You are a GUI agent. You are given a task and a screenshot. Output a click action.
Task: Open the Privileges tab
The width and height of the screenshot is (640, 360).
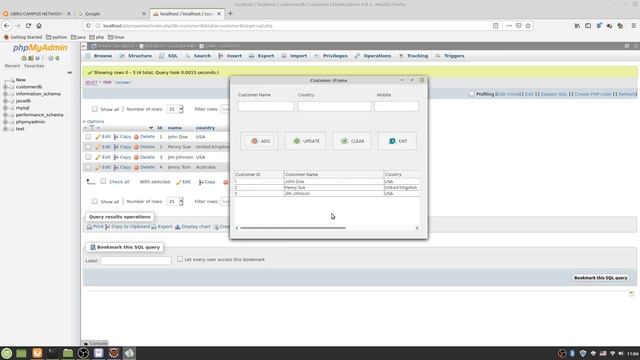pos(331,56)
